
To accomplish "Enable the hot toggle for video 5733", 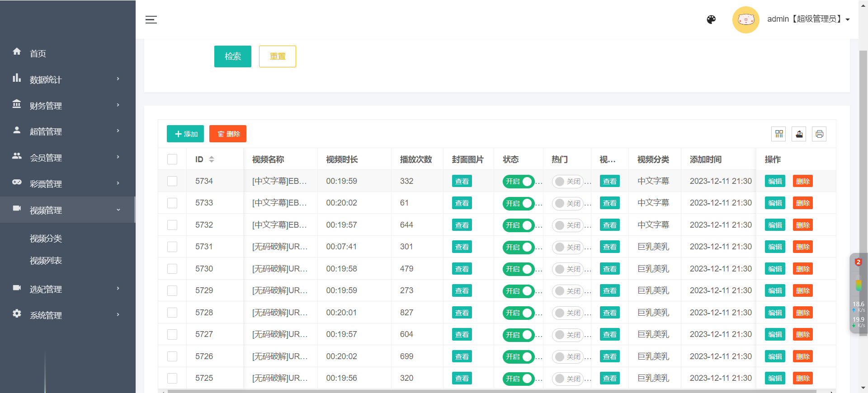I will [567, 203].
